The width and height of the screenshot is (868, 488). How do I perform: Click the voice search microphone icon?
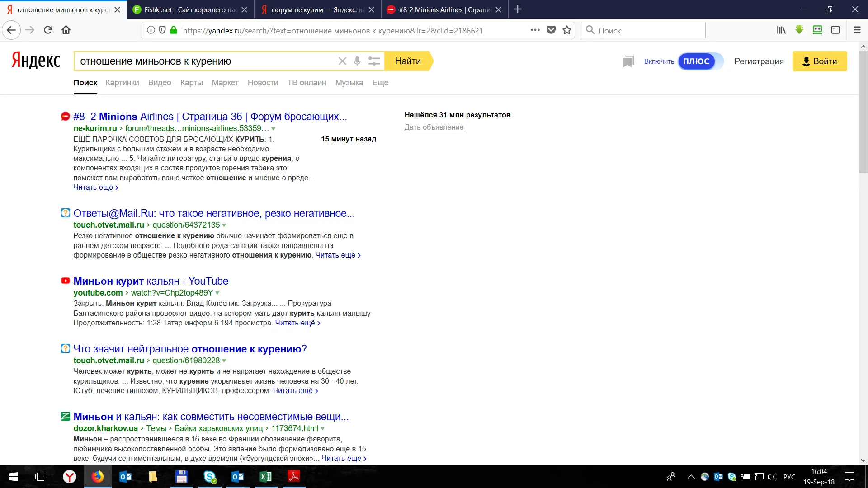[357, 61]
